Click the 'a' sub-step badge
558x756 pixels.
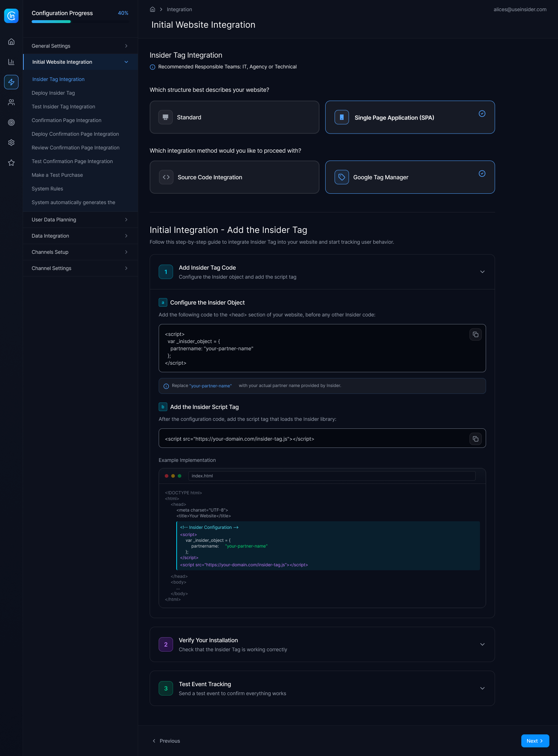tap(163, 302)
